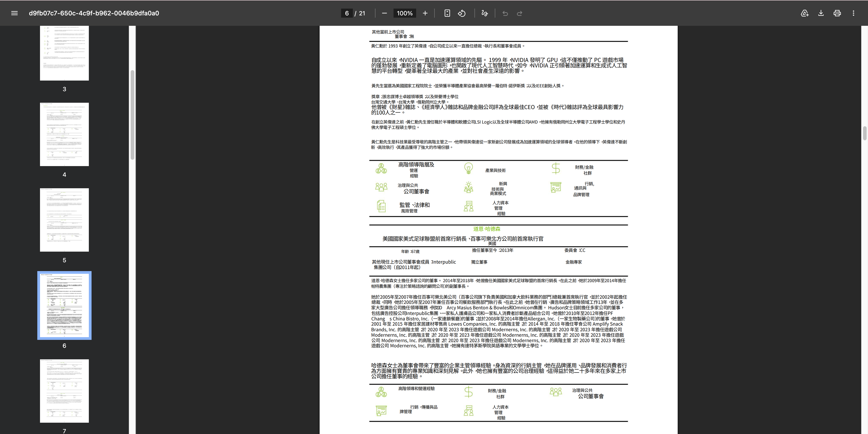The image size is (868, 434).
Task: Save the file to Google Drive
Action: [x=804, y=13]
